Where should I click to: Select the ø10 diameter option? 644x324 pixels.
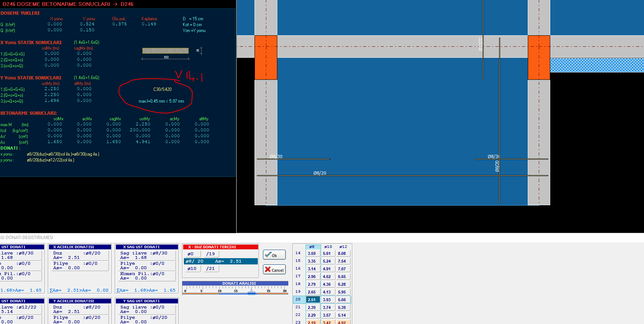(192, 268)
